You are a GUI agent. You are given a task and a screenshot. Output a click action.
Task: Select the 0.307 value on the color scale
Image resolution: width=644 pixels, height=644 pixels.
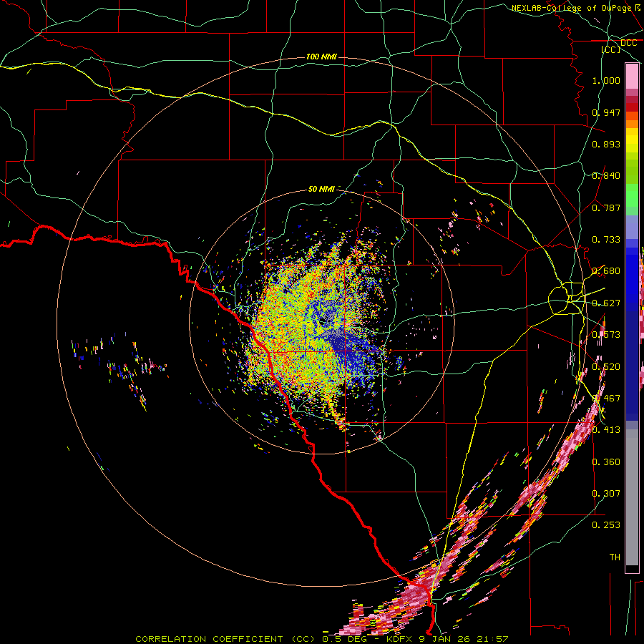[x=606, y=494]
